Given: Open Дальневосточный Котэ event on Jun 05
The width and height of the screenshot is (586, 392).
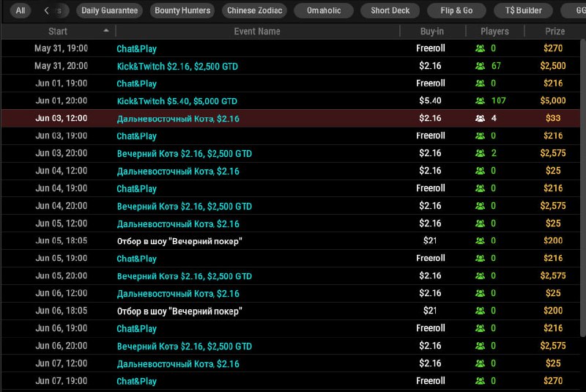Looking at the screenshot, I should [178, 223].
